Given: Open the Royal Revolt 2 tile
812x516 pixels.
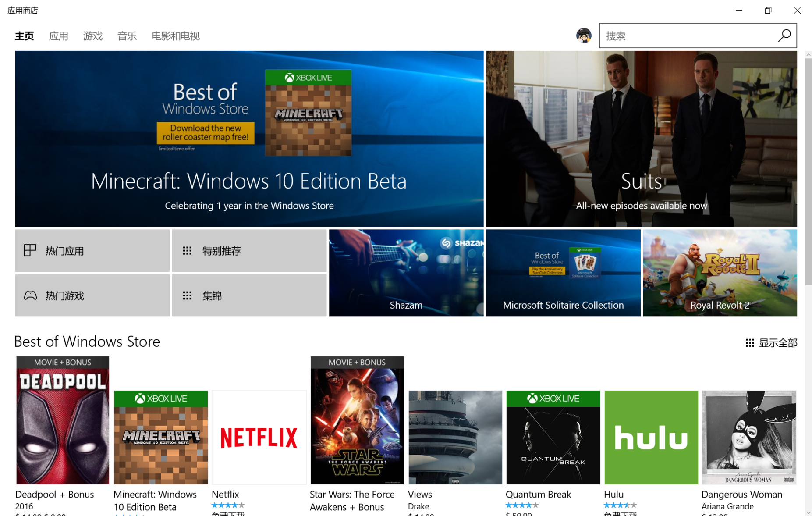Looking at the screenshot, I should point(720,273).
